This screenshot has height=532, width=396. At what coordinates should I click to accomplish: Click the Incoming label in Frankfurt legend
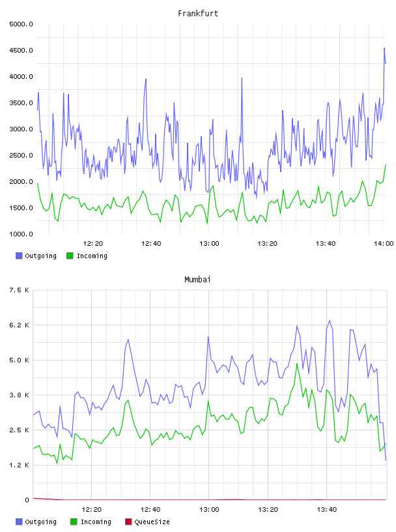(x=92, y=256)
